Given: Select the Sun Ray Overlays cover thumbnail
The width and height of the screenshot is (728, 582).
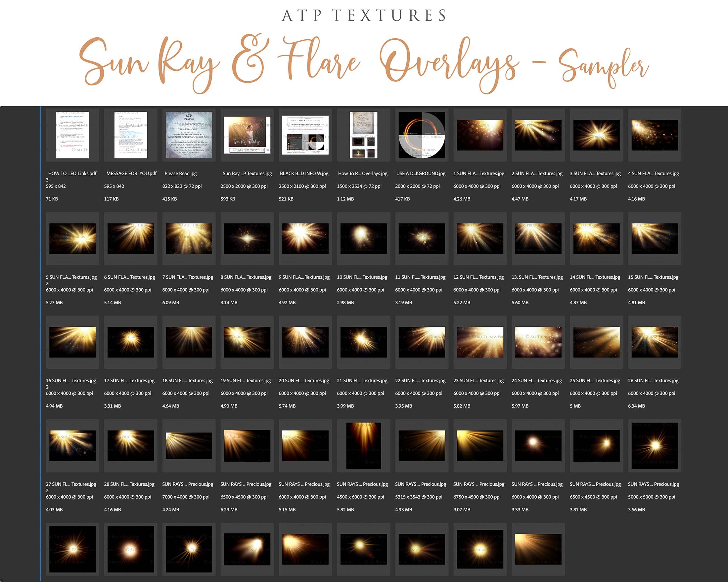Looking at the screenshot, I should (247, 135).
